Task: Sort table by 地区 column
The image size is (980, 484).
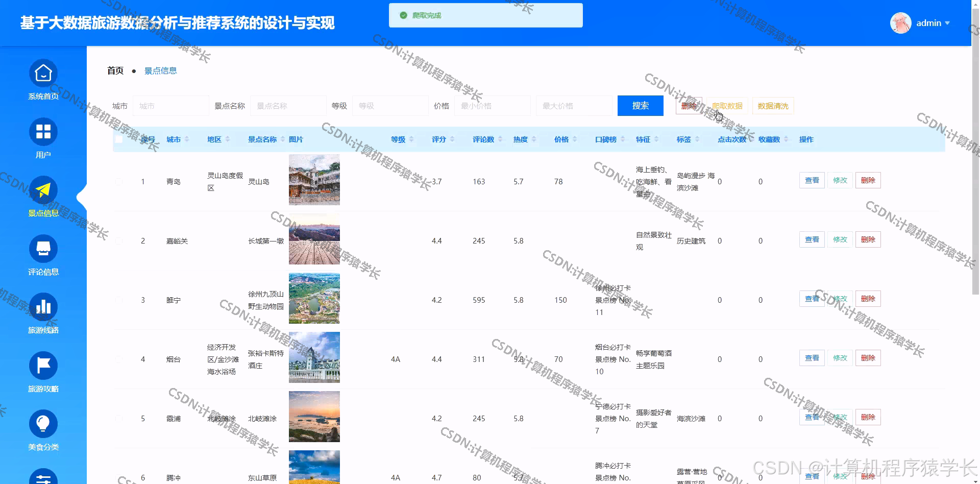Action: point(228,139)
